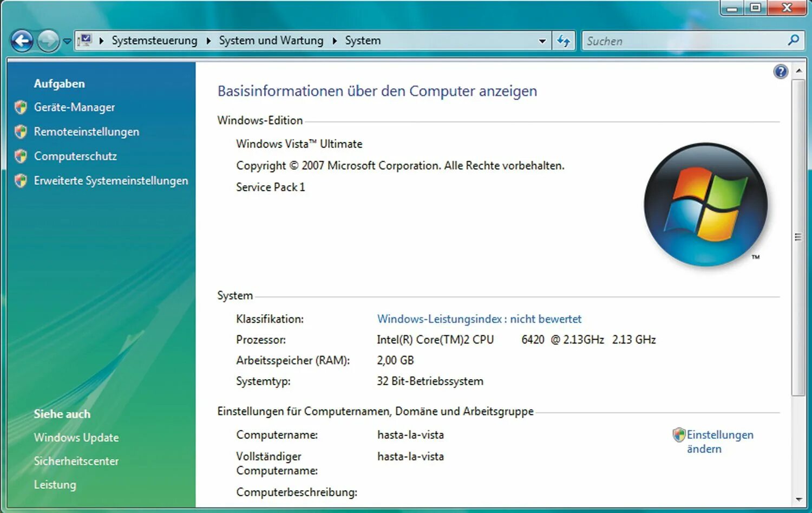The image size is (812, 513).
Task: Click the Aufgaben heading in sidebar
Action: [59, 83]
